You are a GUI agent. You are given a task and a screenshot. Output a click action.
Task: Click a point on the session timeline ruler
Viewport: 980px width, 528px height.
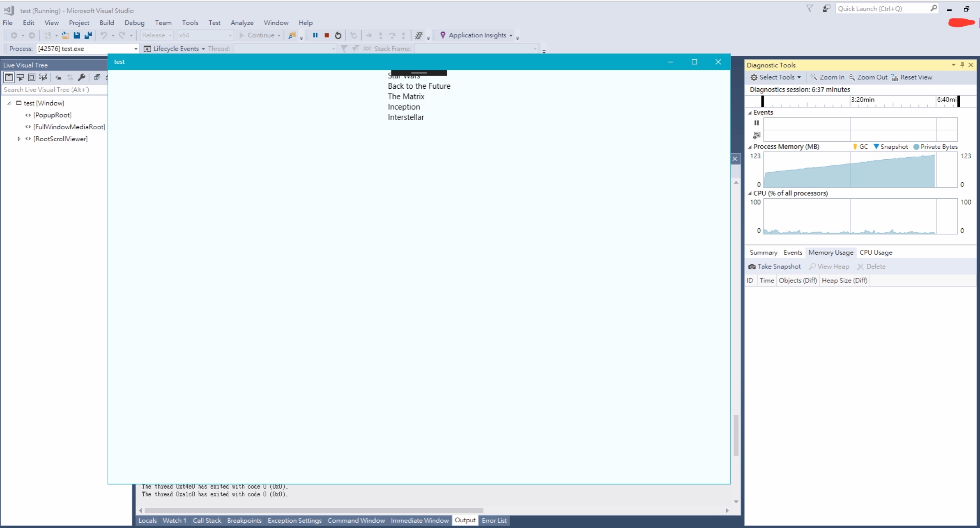[x=863, y=101]
